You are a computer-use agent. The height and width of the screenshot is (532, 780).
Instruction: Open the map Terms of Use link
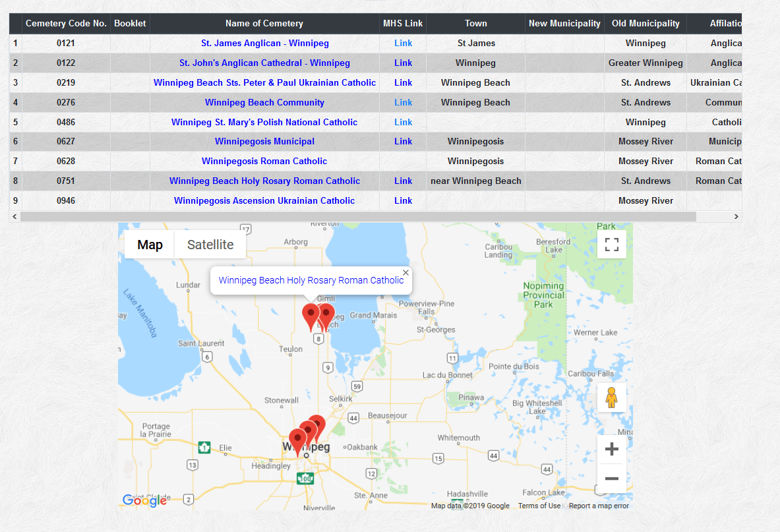[539, 506]
